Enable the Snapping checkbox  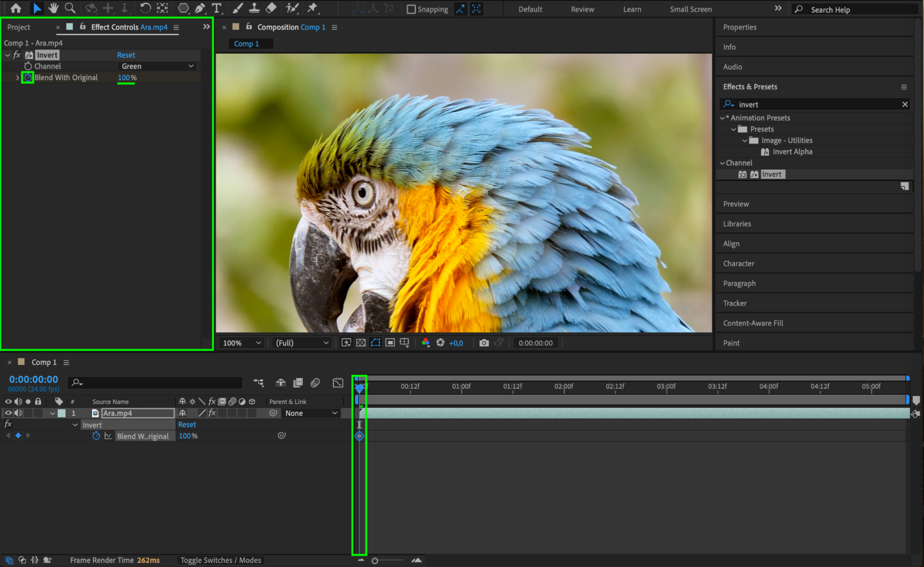click(411, 9)
